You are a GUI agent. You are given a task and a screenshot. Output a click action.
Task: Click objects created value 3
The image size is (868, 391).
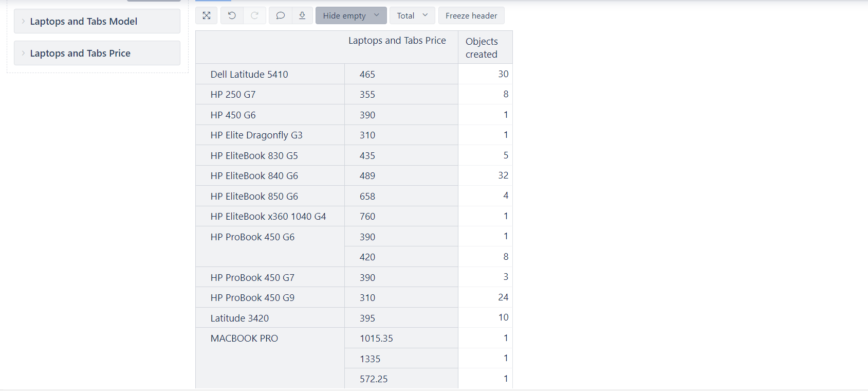[485, 277]
